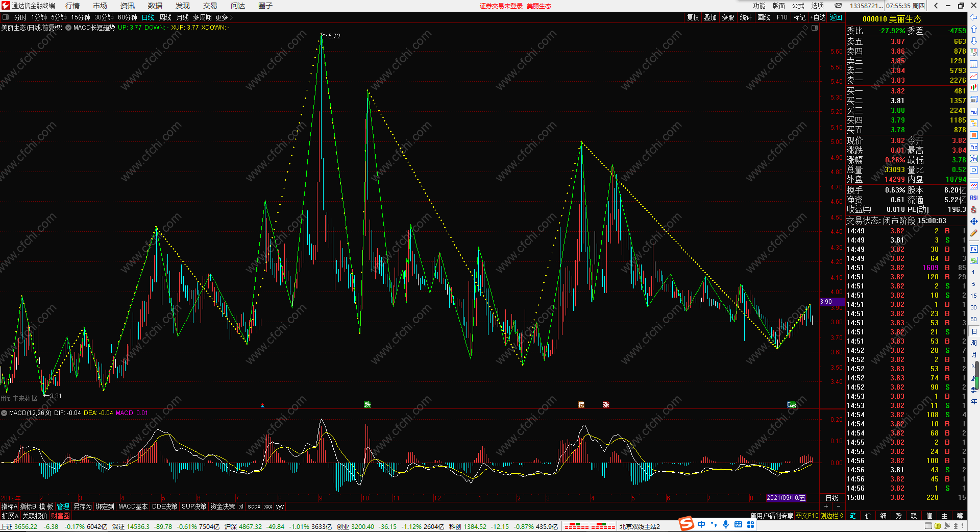Open the 叠加 overlay dropdown
The image size is (980, 532).
[710, 17]
